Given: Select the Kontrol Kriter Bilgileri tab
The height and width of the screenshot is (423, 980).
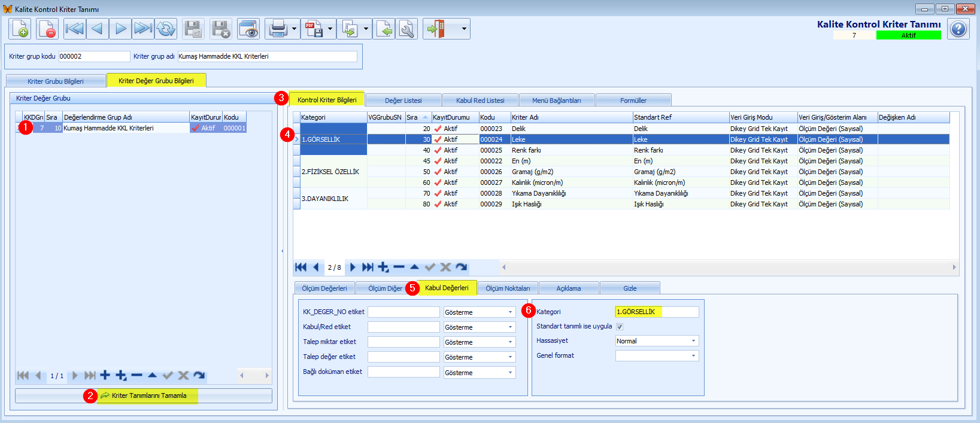Looking at the screenshot, I should click(x=327, y=99).
